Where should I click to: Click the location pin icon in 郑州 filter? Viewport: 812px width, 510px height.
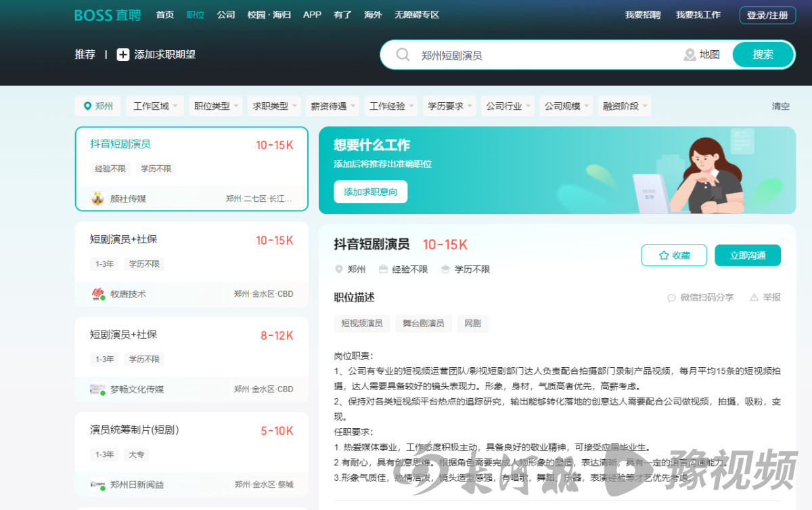point(87,106)
